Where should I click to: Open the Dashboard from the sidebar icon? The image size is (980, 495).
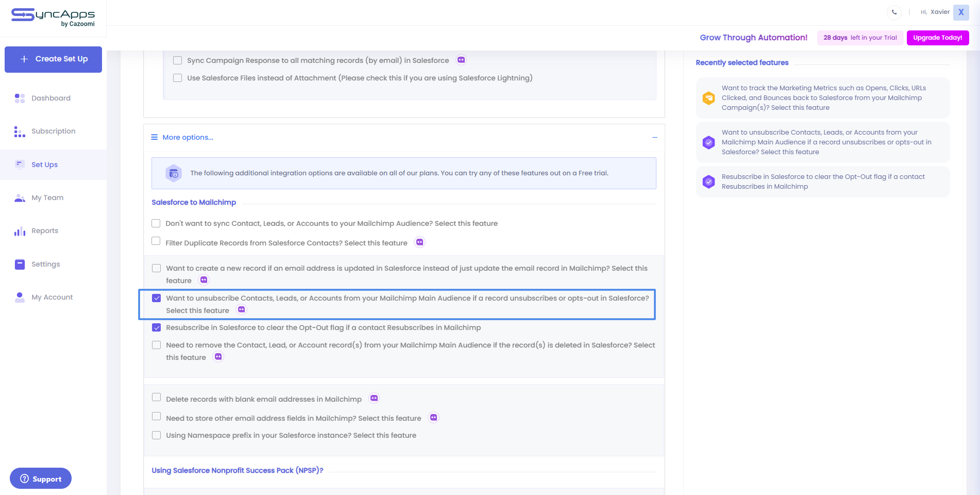pos(20,98)
